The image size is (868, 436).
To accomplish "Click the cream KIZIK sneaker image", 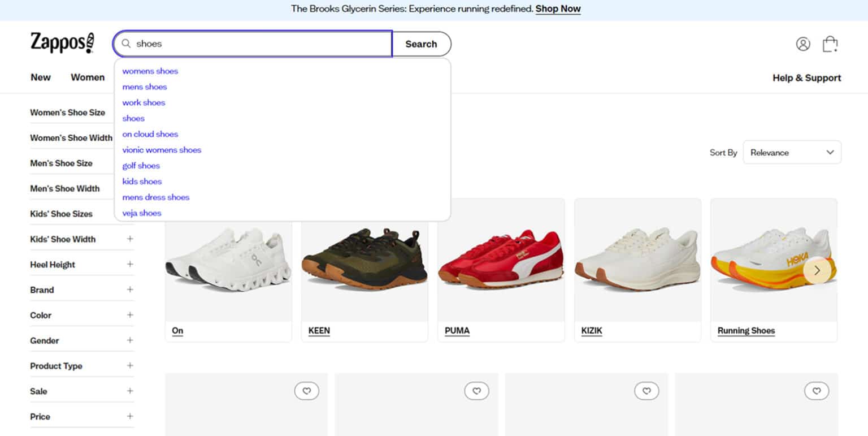I will 637,259.
